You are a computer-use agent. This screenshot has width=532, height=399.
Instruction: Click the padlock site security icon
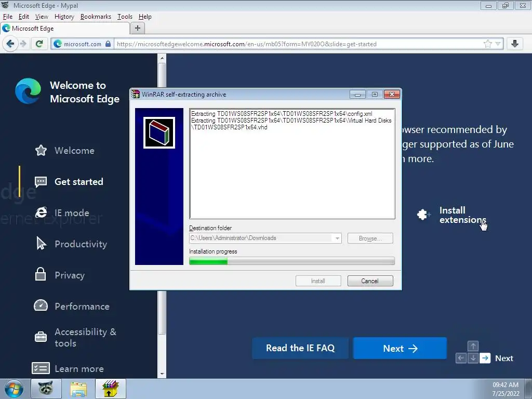click(x=108, y=44)
